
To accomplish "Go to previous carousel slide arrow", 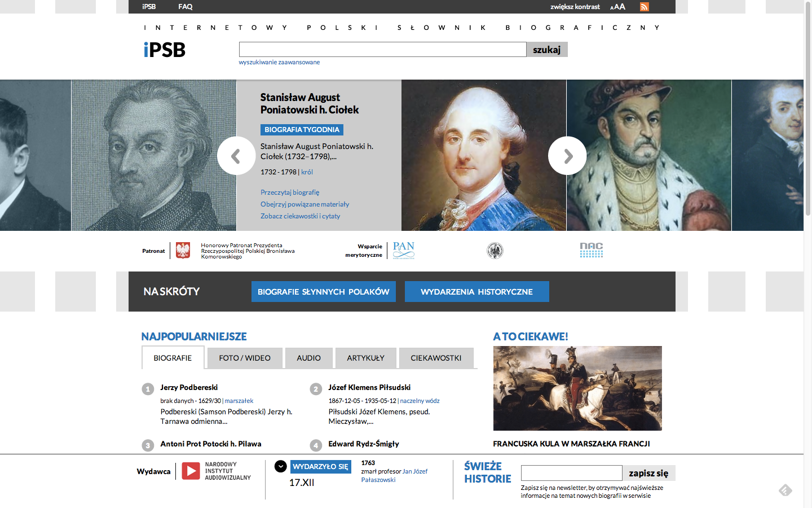I will [x=236, y=156].
